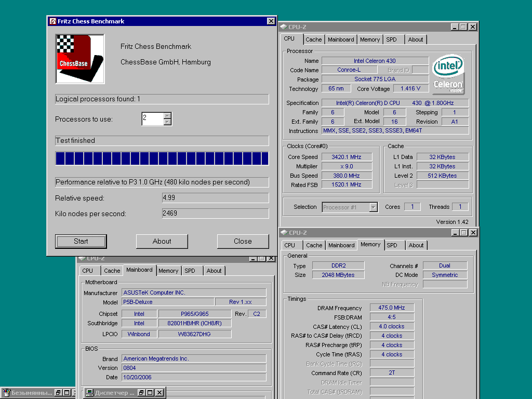Close the minimized Диспетчер window

point(159,393)
